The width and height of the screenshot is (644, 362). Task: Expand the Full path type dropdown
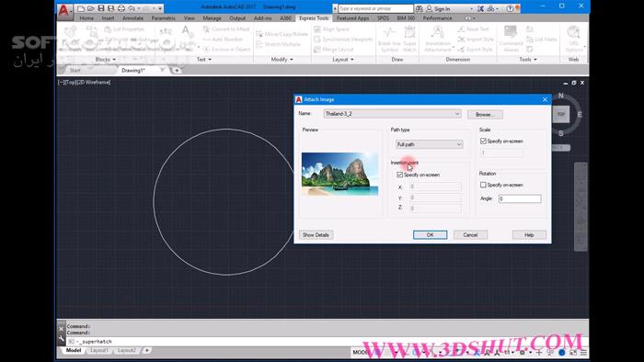(430, 144)
